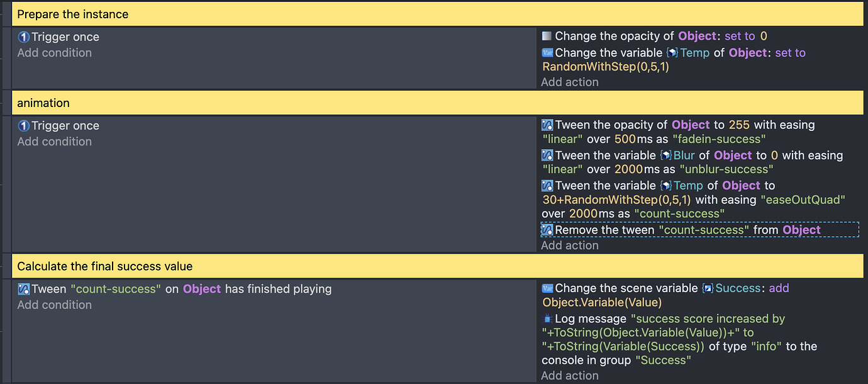868x384 pixels.
Task: Add action below Remove the tween action
Action: coord(570,246)
